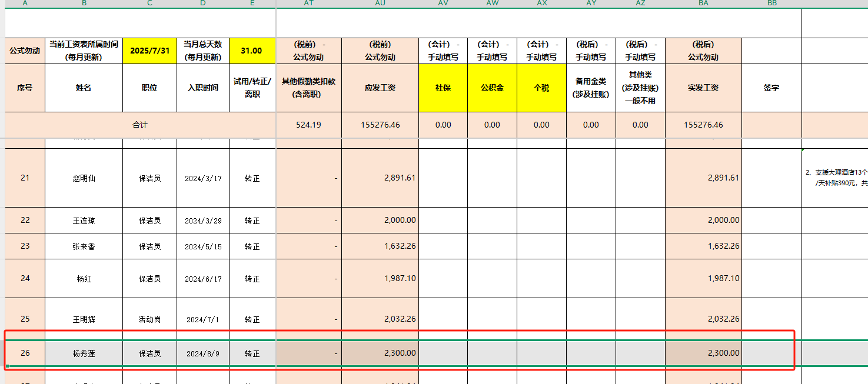Click the name cell 杨秀莲
The height and width of the screenshot is (384, 868).
click(84, 353)
